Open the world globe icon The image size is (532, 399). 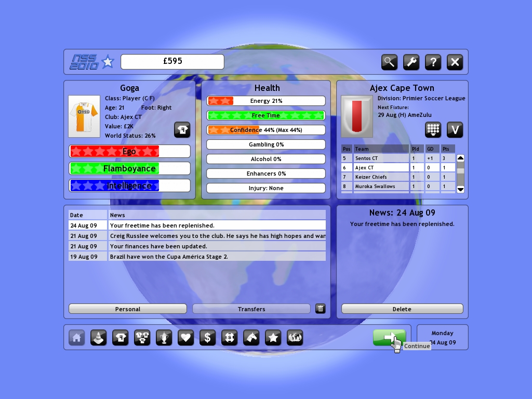tap(295, 338)
